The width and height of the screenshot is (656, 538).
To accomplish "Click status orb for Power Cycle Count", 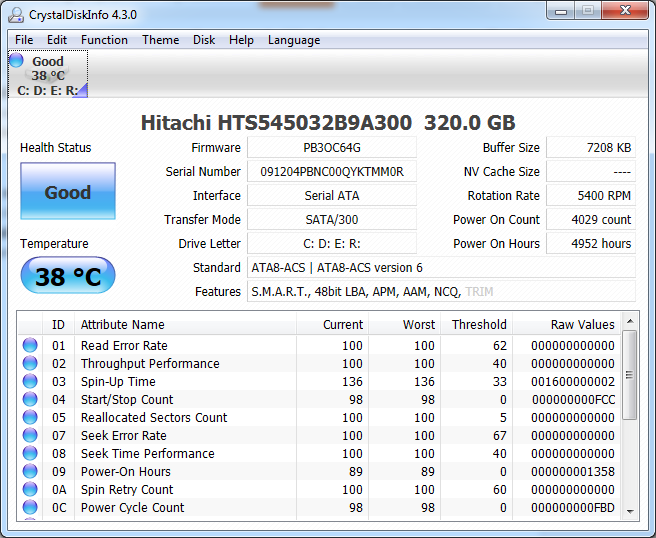I will click(30, 507).
